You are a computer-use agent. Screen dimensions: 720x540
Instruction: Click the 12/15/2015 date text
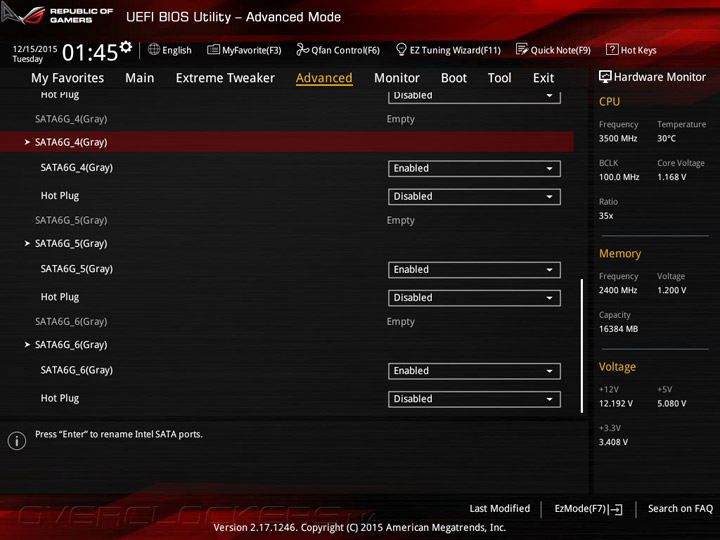pos(35,49)
